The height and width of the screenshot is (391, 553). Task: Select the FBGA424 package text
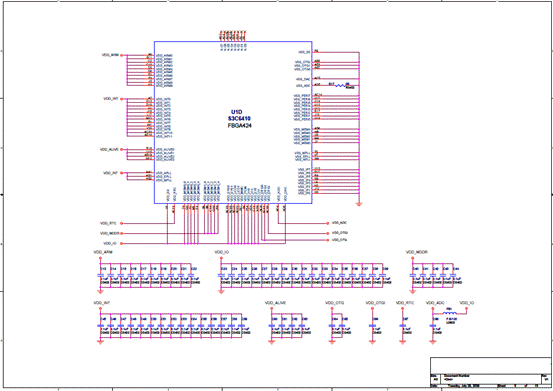tap(239, 126)
